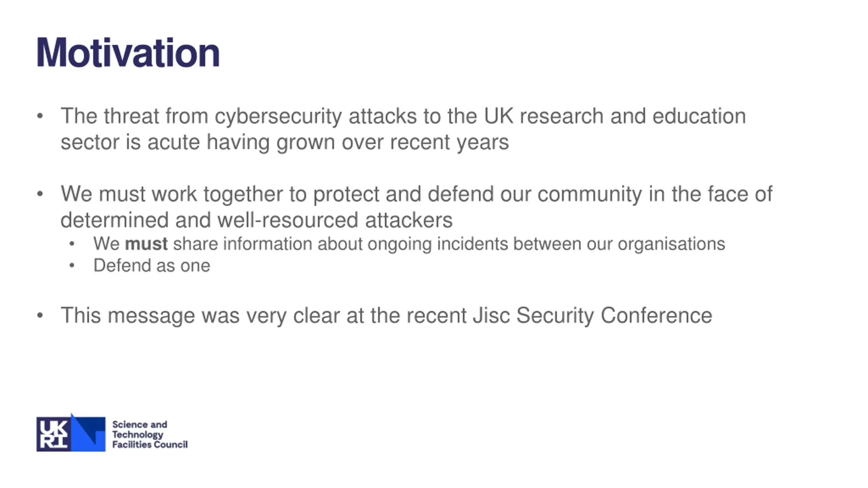Click the UKRI logo square
The height and width of the screenshot is (488, 868).
pyautogui.click(x=54, y=434)
